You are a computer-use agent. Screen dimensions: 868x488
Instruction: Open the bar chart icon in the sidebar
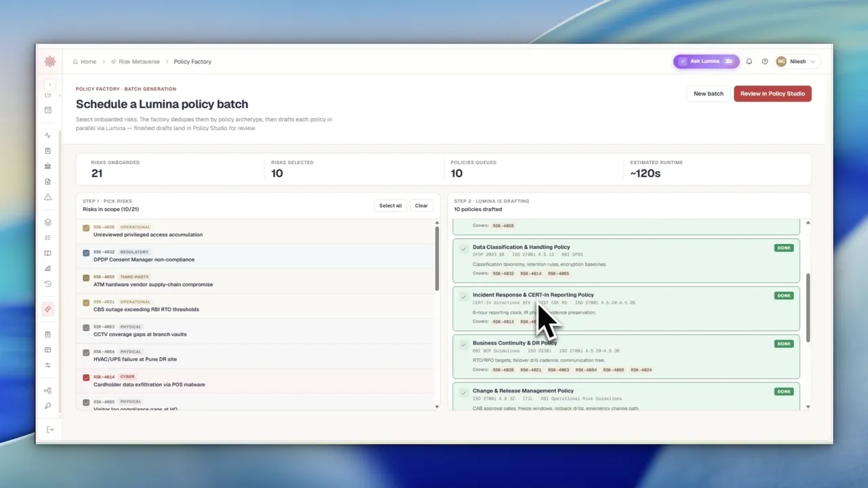(47, 268)
